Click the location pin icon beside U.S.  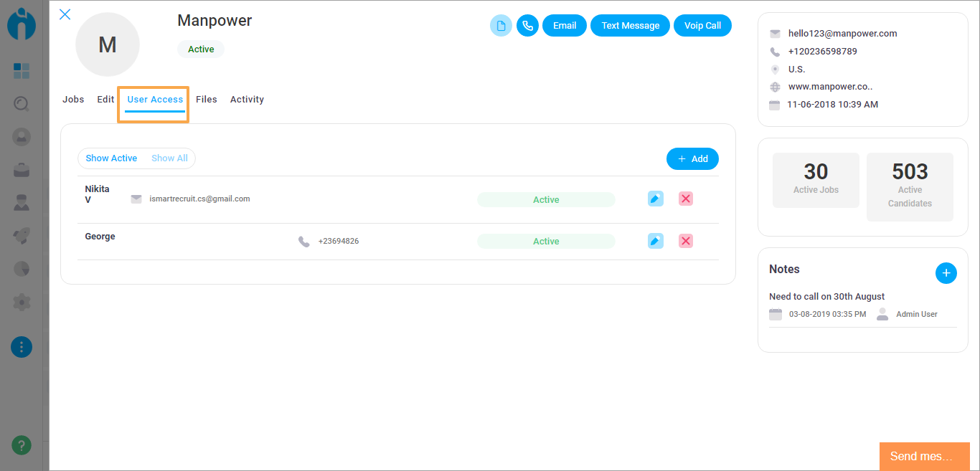click(x=775, y=70)
